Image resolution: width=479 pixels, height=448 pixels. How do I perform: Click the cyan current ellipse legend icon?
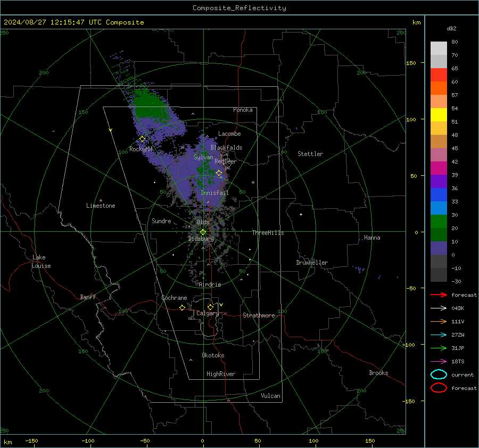pos(439,374)
